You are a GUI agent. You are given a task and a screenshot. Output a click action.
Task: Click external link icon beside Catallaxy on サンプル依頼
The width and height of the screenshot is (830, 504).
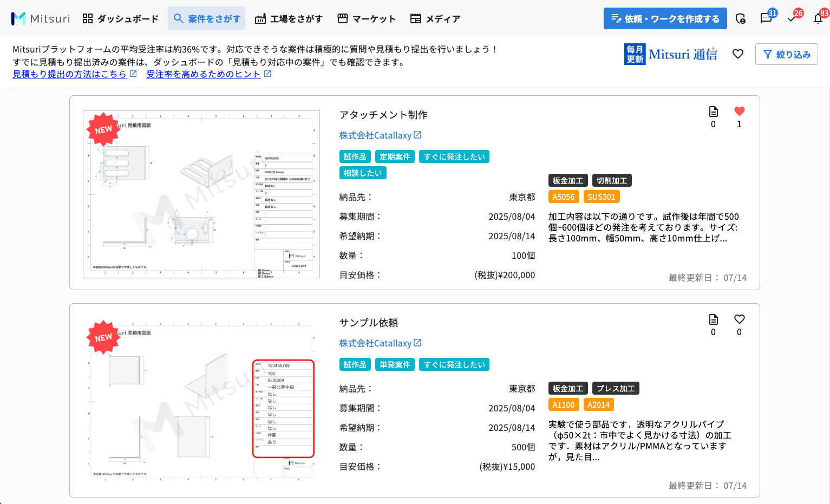coord(417,343)
